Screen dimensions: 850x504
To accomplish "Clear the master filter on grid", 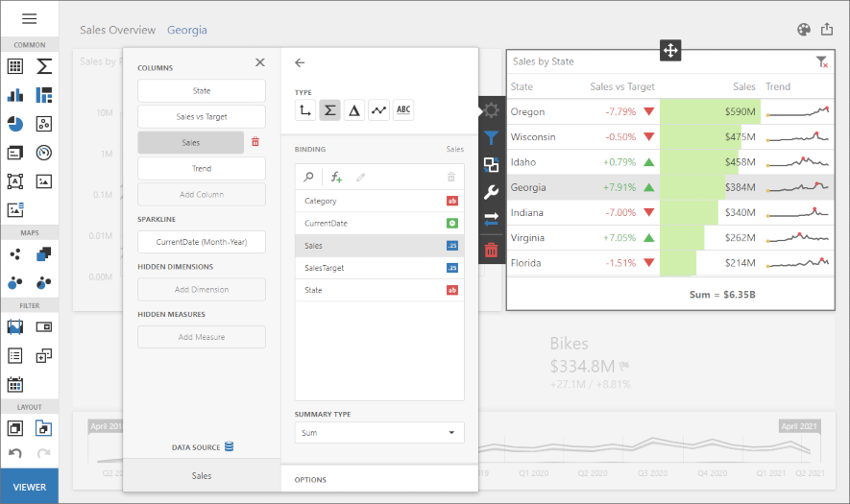I will (x=822, y=62).
